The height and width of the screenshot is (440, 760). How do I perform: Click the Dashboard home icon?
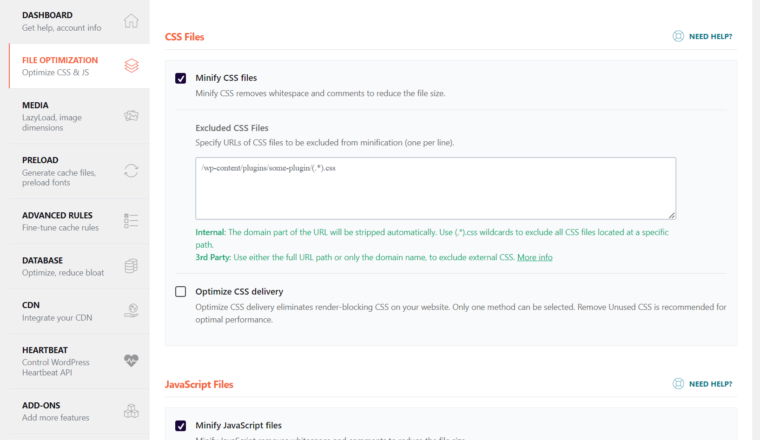coord(131,21)
